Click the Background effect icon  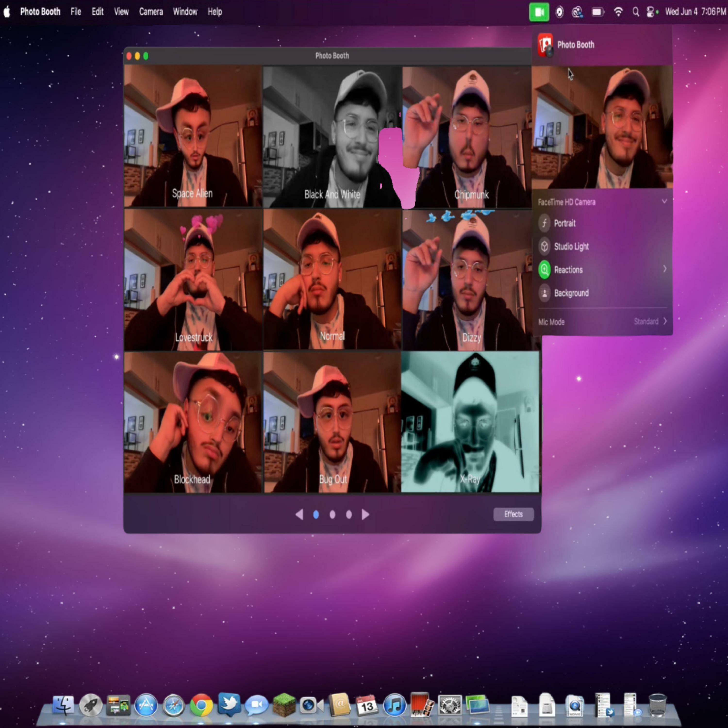coord(544,293)
